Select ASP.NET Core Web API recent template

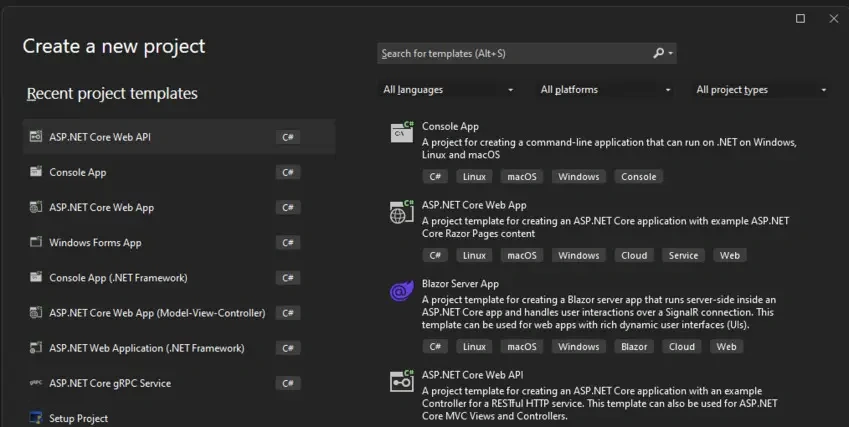179,137
